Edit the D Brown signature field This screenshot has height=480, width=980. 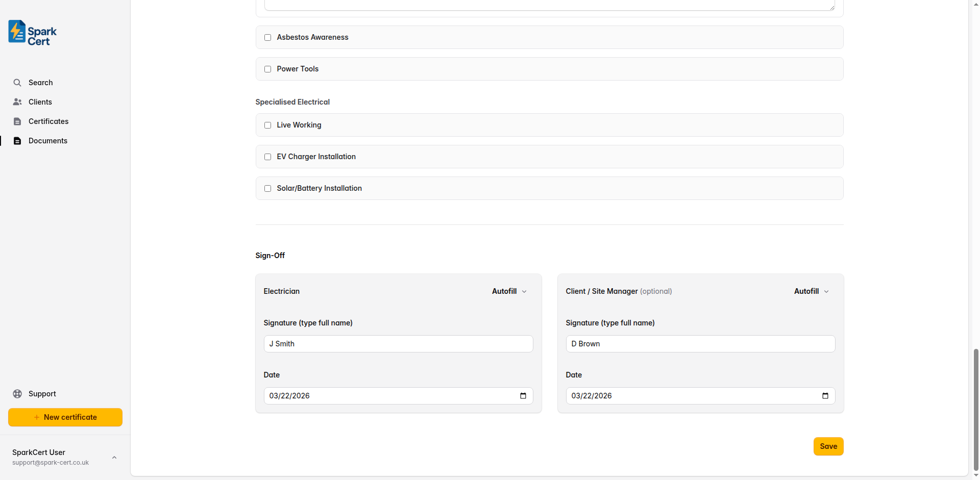point(700,343)
